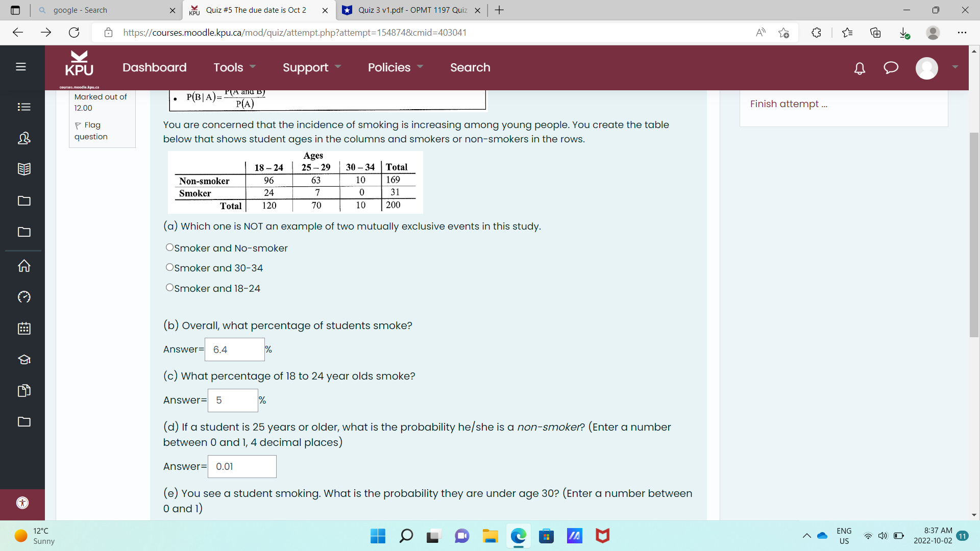
Task: Click the browser Downloads icon
Action: (x=905, y=33)
